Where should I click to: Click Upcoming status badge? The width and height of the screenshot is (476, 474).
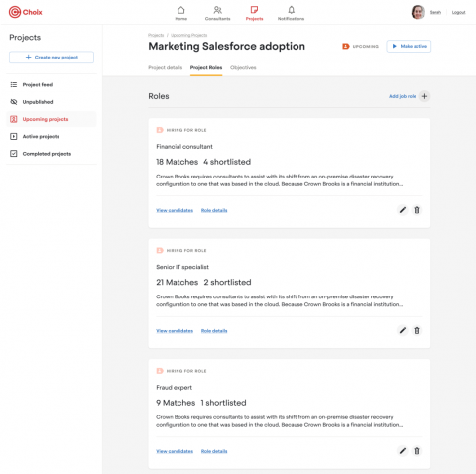360,46
